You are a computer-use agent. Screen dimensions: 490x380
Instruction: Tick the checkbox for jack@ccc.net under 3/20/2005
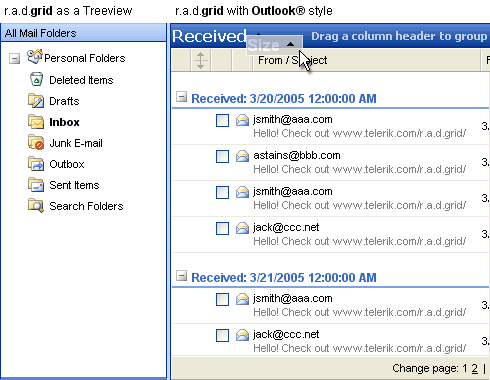point(222,228)
